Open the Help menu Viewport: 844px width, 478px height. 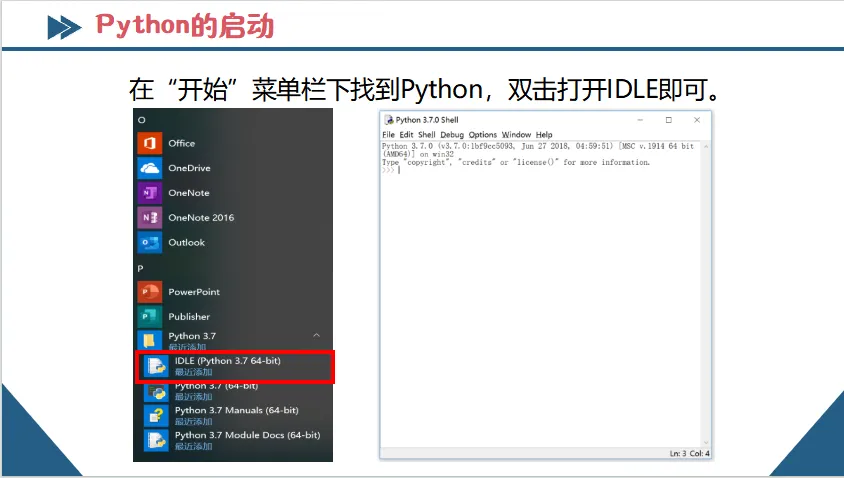[x=544, y=135]
